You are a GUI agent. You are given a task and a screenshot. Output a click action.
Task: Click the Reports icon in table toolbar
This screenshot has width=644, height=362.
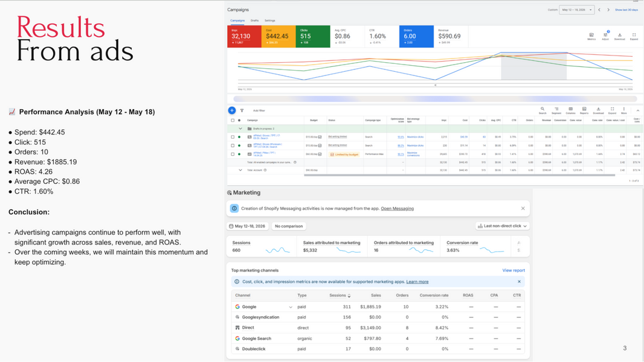tap(584, 109)
